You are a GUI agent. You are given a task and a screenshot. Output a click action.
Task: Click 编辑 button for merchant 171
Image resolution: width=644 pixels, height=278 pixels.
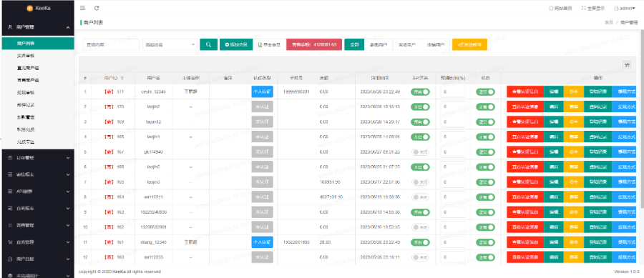[x=554, y=92]
